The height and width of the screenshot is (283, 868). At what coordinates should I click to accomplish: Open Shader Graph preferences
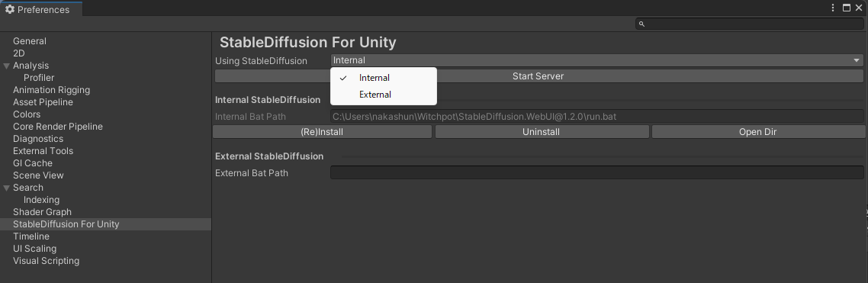(42, 211)
